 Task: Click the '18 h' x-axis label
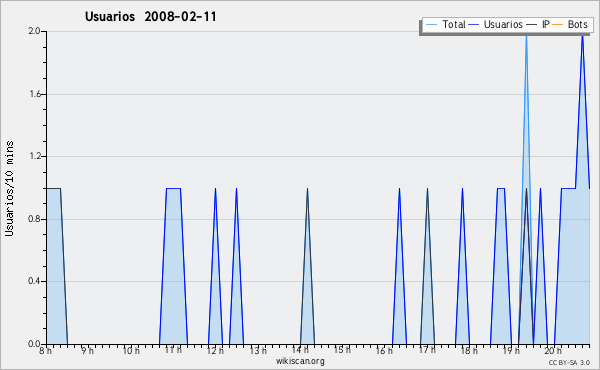click(469, 350)
